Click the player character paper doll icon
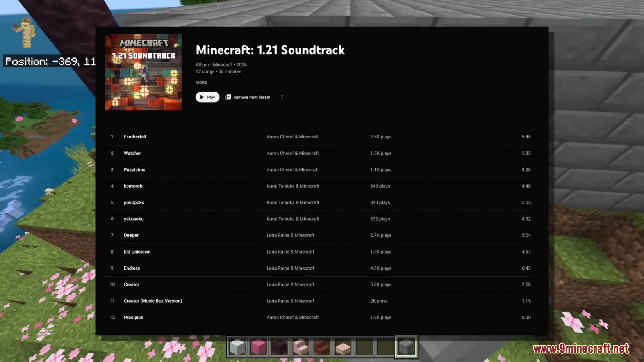Screen dimensions: 644x362 (25, 32)
